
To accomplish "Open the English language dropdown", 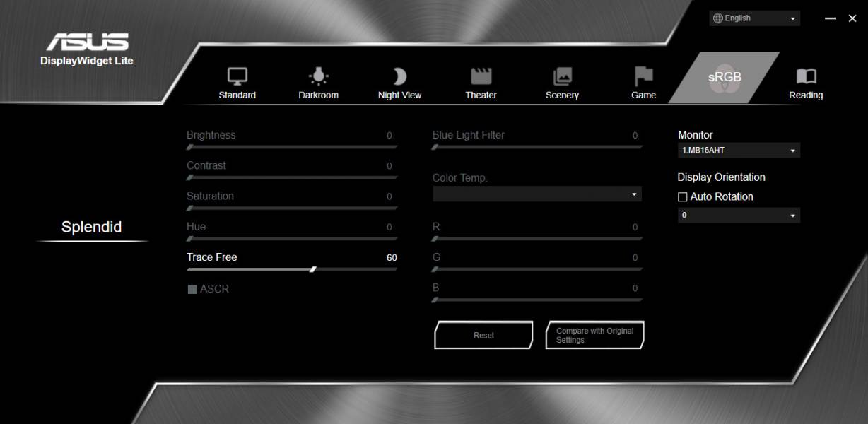I will 755,18.
